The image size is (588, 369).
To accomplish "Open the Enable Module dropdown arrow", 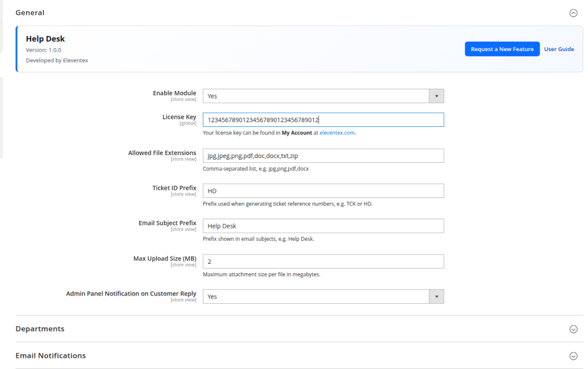I will point(436,96).
